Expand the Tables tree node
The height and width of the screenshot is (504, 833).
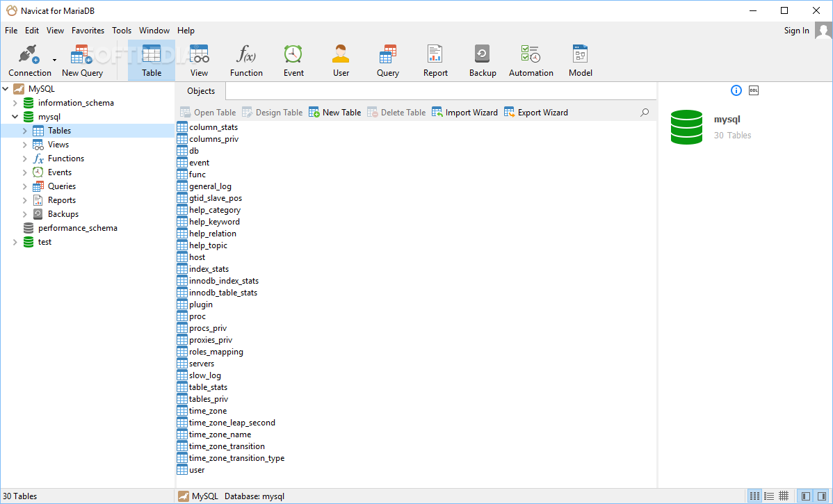pyautogui.click(x=24, y=131)
